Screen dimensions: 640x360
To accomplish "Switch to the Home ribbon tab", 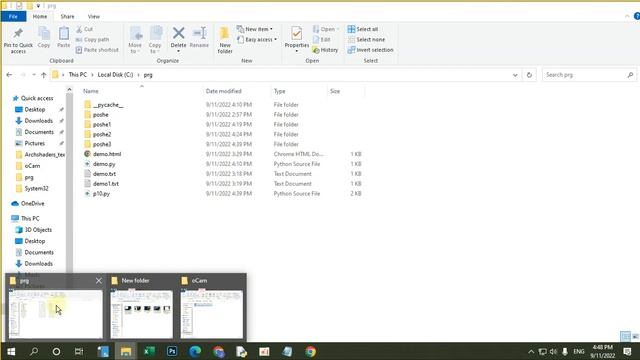I will (40, 16).
